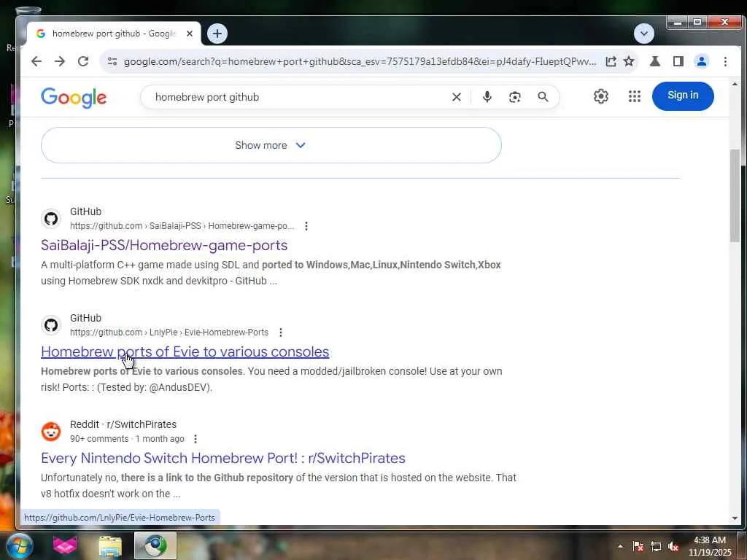Screen dimensions: 747x560
Task: Open a new tab with plus button
Action: point(217,34)
